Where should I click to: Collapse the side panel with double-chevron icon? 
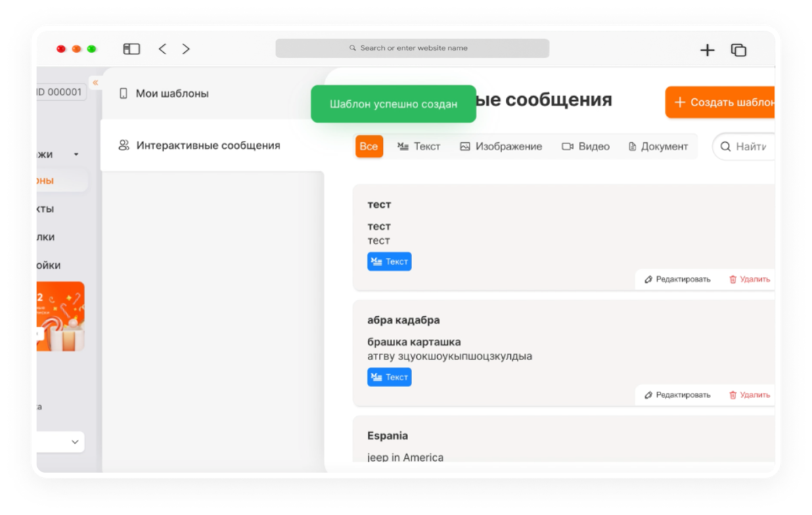click(95, 83)
